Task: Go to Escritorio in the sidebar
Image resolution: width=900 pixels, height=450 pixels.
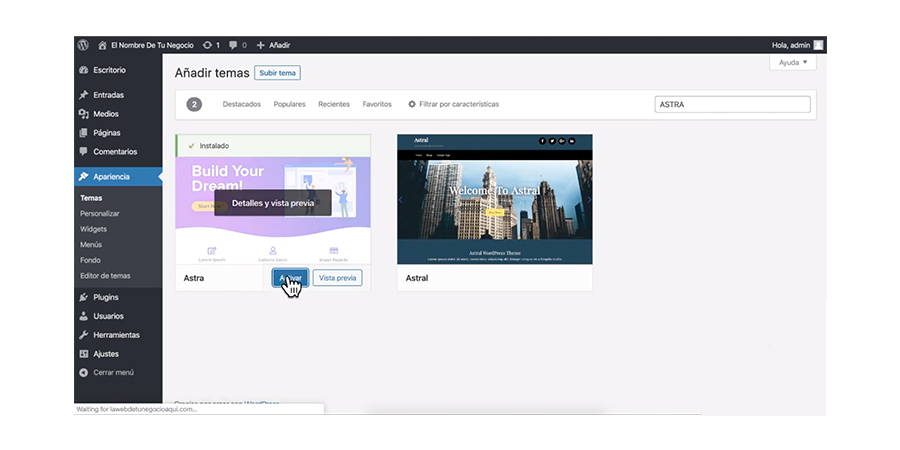Action: tap(110, 70)
